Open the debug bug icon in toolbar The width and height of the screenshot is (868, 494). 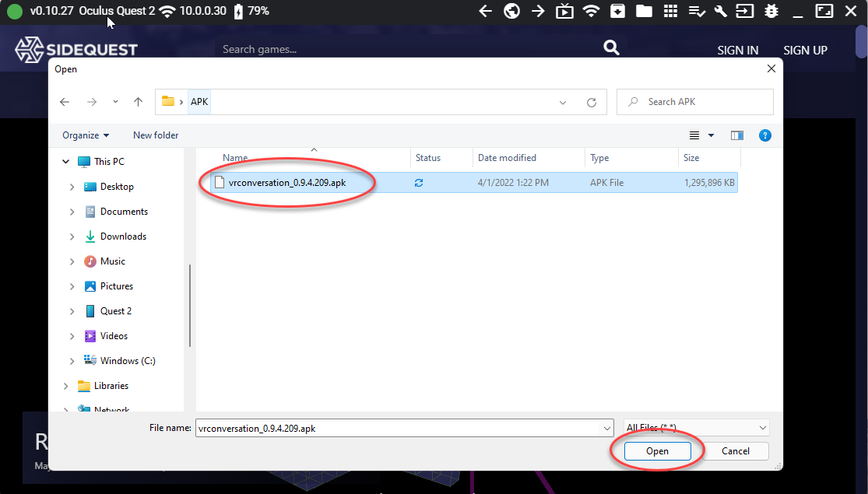(771, 11)
